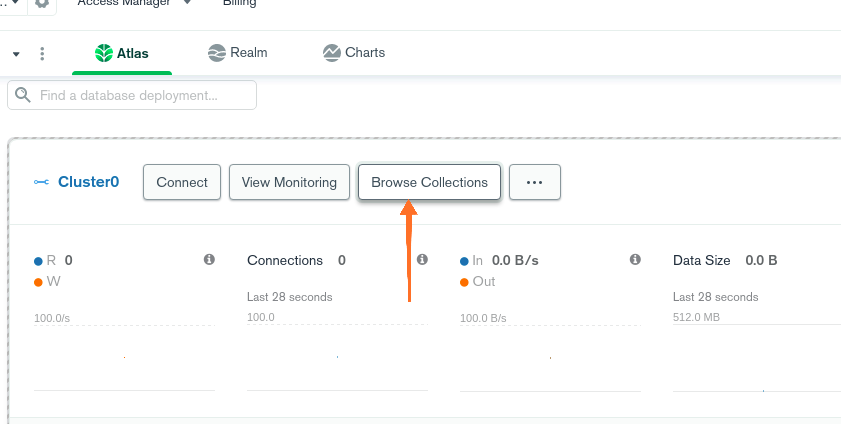Expand the project dropdown caret beside the dots
841x424 pixels.
pyautogui.click(x=16, y=54)
